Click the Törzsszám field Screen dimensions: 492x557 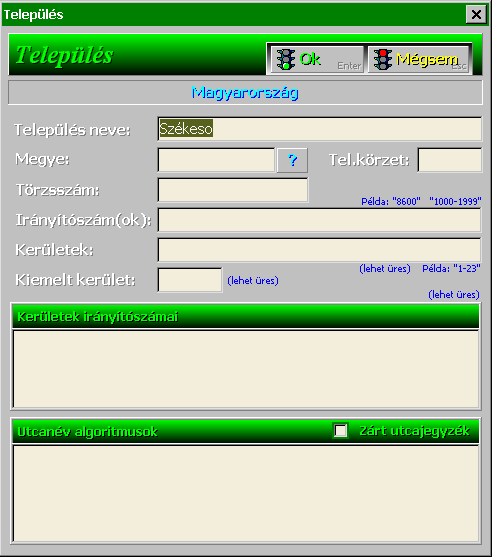point(233,190)
